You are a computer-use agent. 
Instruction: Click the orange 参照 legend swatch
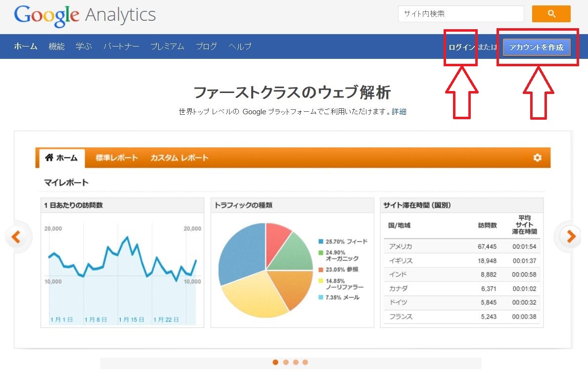(x=320, y=270)
